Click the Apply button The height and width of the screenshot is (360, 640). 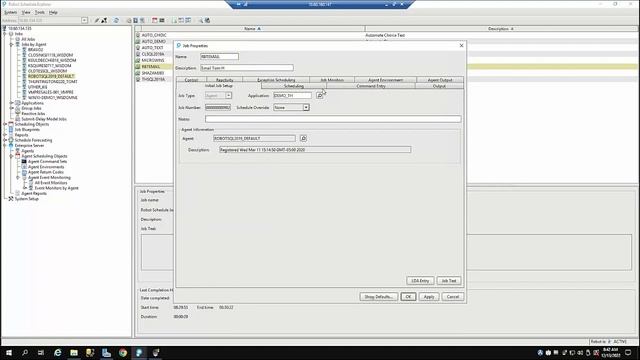(429, 297)
